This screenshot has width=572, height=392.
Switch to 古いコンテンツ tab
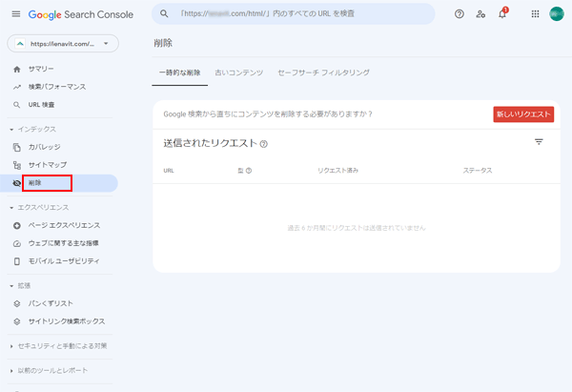[x=239, y=72]
